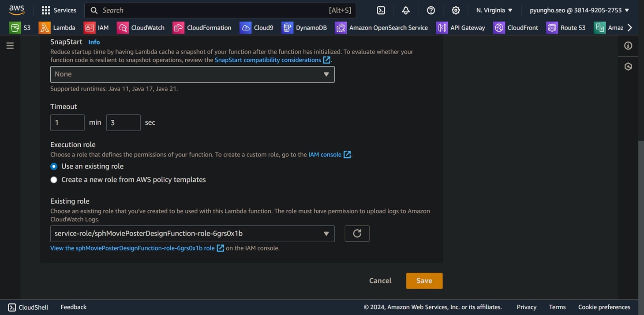Save the function configuration
The image size is (644, 315).
pyautogui.click(x=424, y=281)
